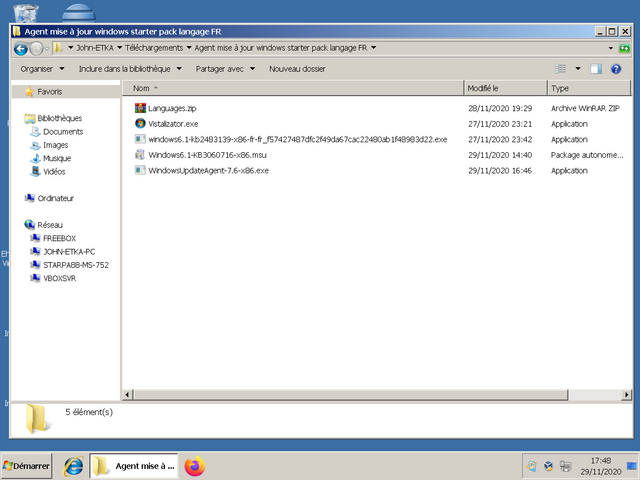
Task: Select the Languages.zip file name
Action: pyautogui.click(x=172, y=109)
